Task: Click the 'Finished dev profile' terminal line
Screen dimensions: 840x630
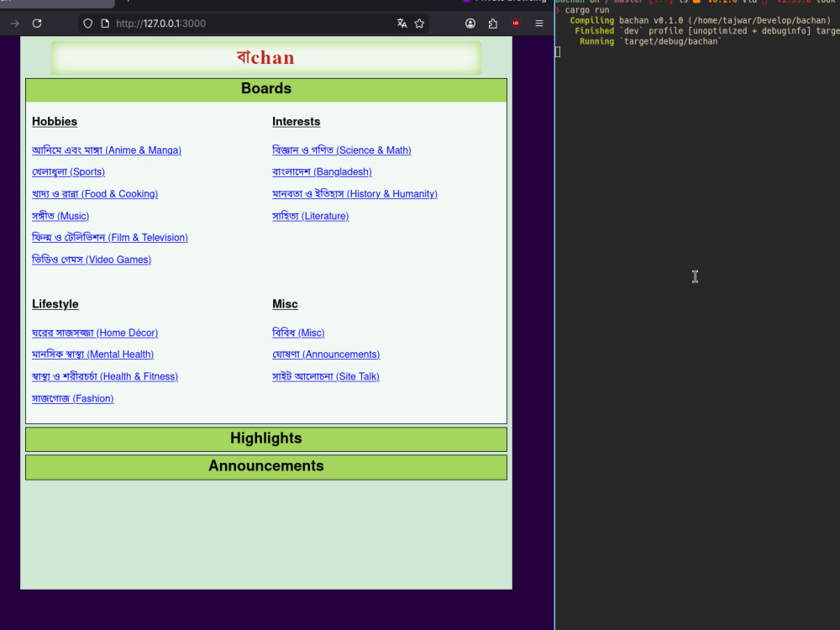Action: point(707,31)
